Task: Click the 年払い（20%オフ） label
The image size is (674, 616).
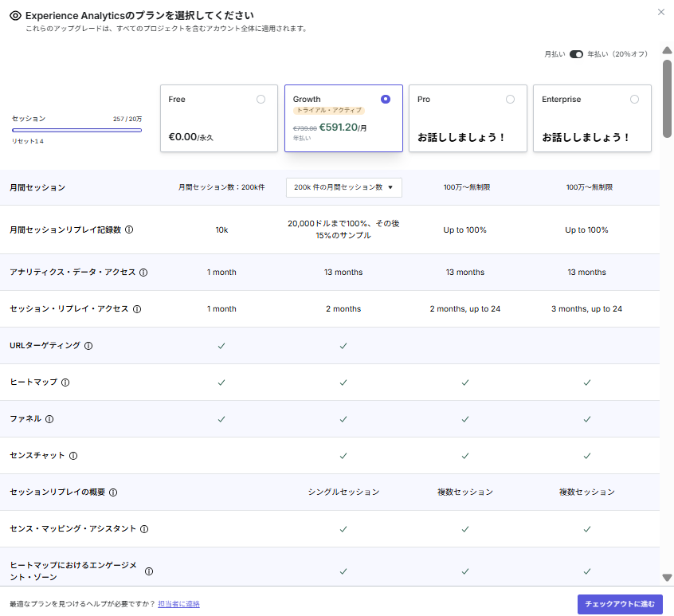Action: click(x=617, y=54)
